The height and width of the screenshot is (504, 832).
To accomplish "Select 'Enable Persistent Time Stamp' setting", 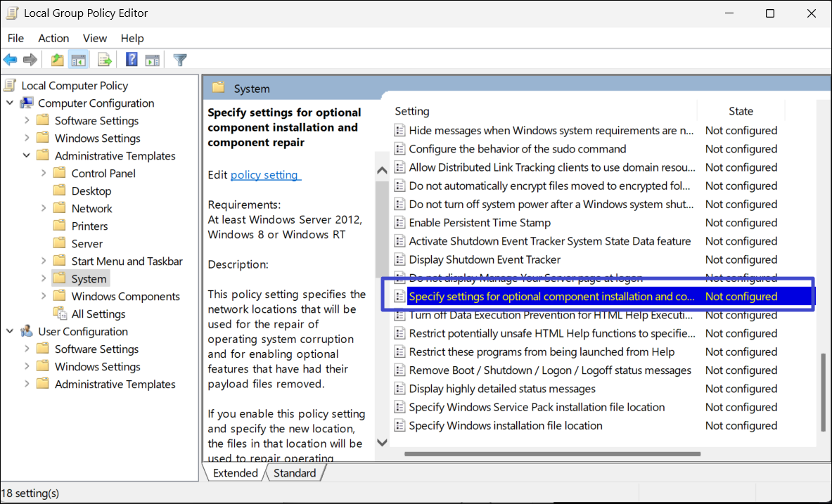I will coord(480,223).
